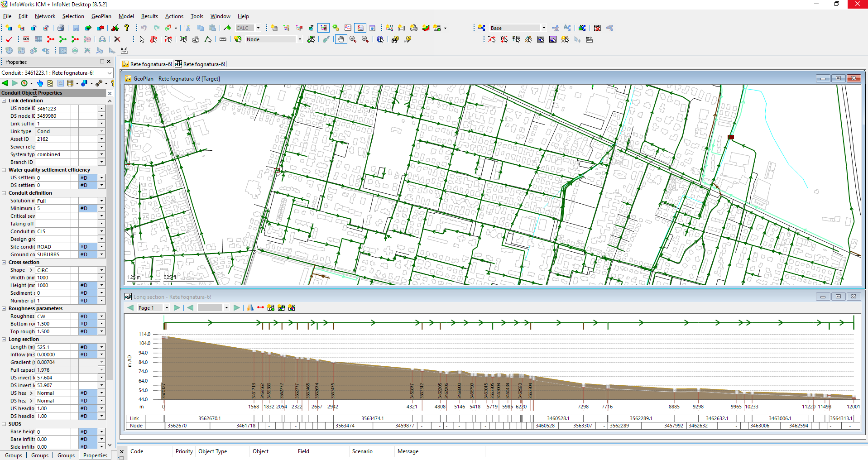Collapse the Roughness parameters group

[4, 308]
